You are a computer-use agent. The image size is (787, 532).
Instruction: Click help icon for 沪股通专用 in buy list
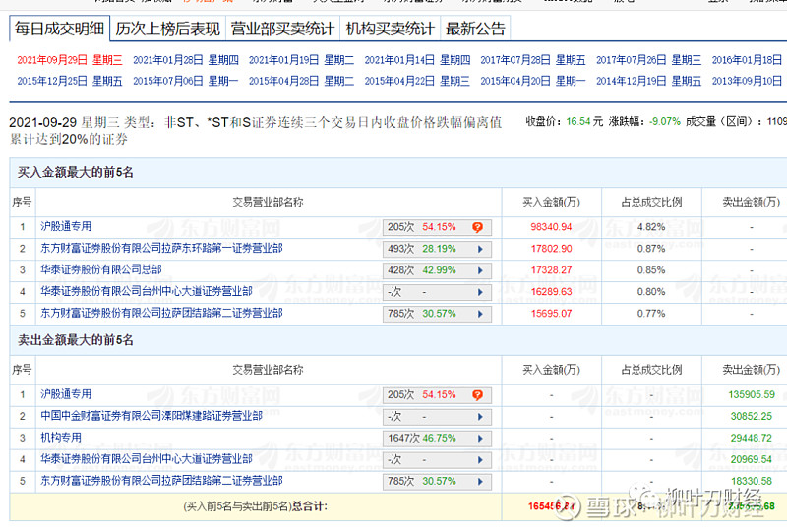point(477,227)
